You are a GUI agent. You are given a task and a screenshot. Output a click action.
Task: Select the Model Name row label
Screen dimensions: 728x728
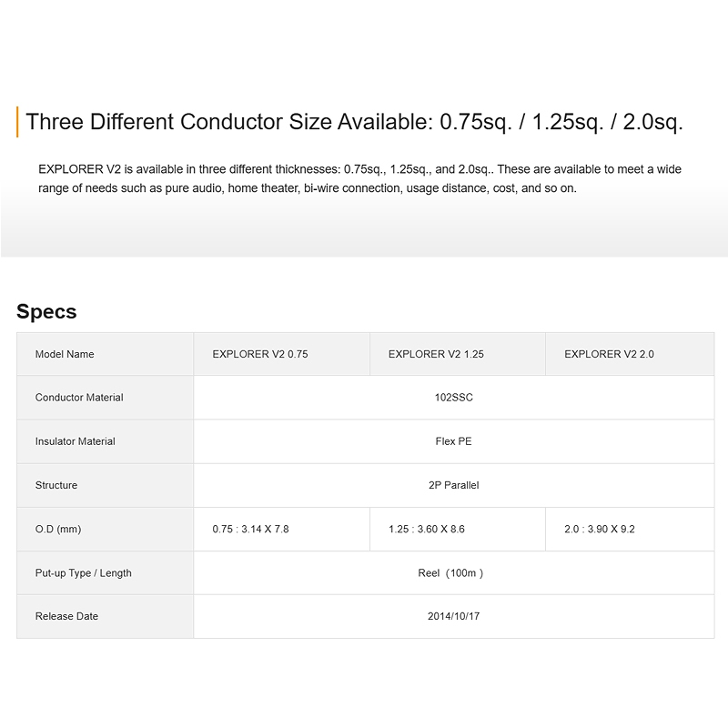[x=65, y=354]
